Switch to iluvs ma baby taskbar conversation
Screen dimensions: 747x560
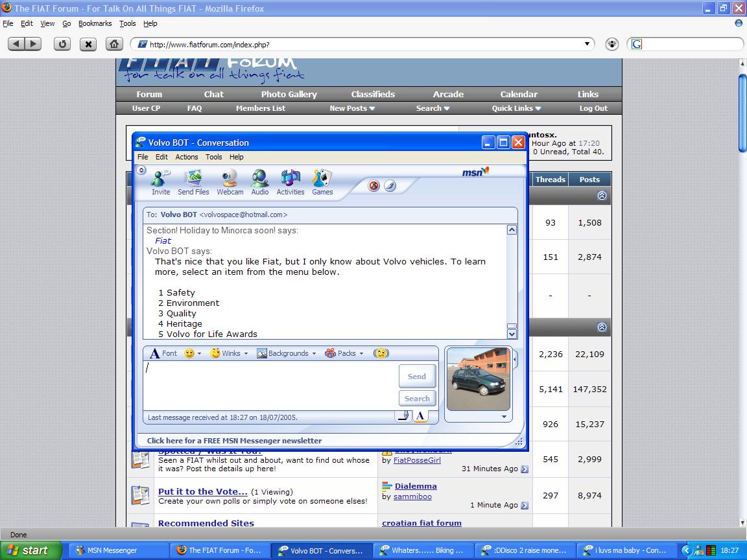tap(628, 550)
